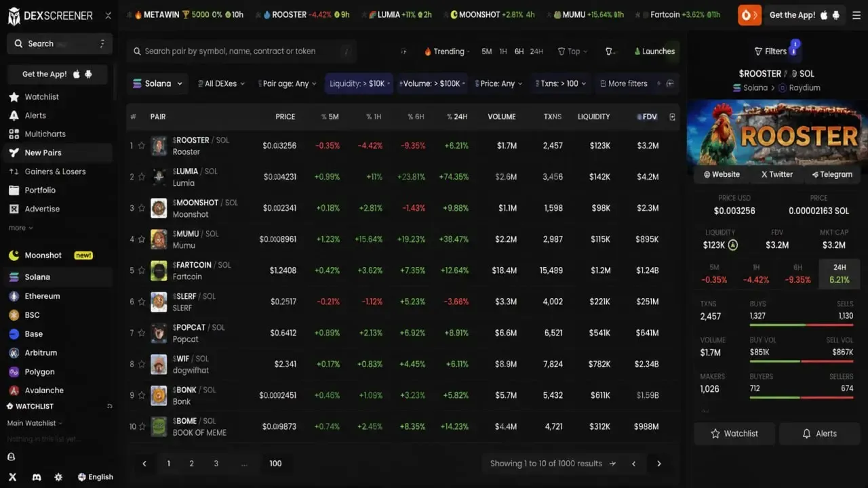
Task: Click the orange promo icon in the header
Action: point(749,15)
